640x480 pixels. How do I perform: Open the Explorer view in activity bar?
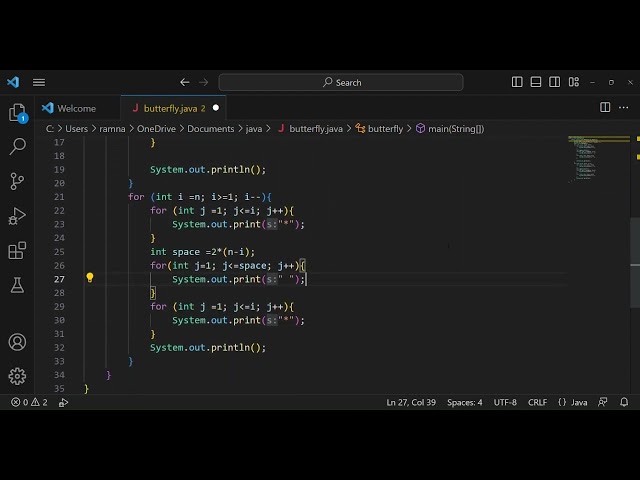(x=17, y=112)
